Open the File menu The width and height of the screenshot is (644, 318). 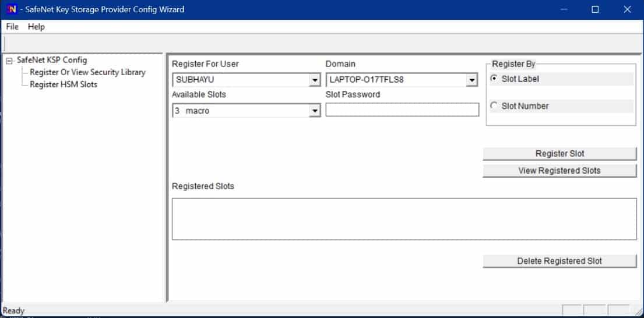pos(12,27)
